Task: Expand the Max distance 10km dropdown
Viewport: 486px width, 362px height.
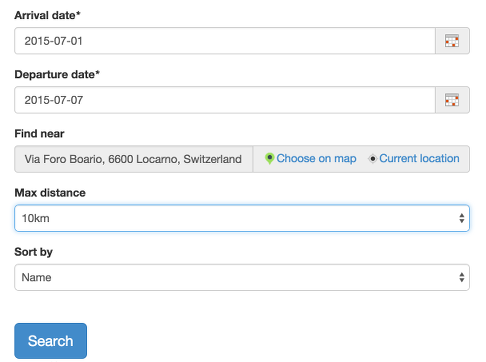Action: (242, 218)
